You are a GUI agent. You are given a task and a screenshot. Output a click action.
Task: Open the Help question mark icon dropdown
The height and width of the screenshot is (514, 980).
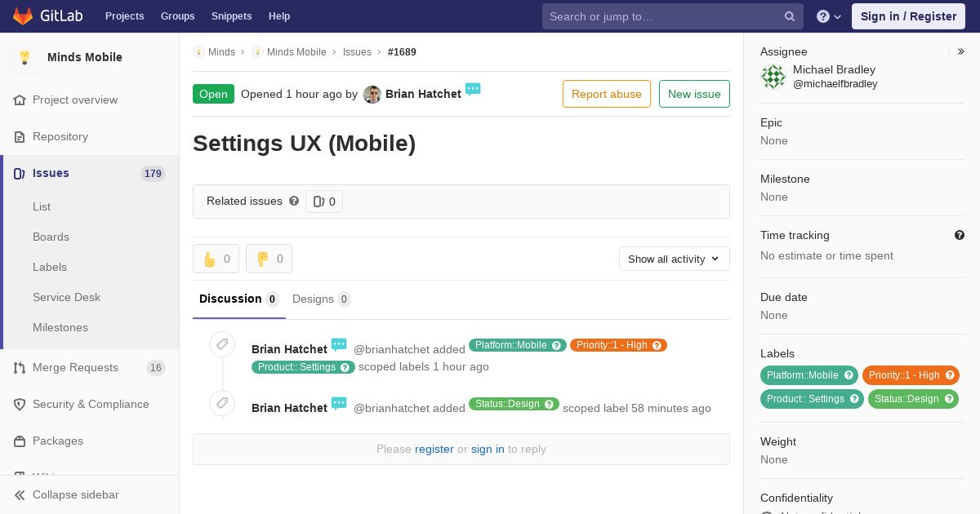(x=829, y=16)
